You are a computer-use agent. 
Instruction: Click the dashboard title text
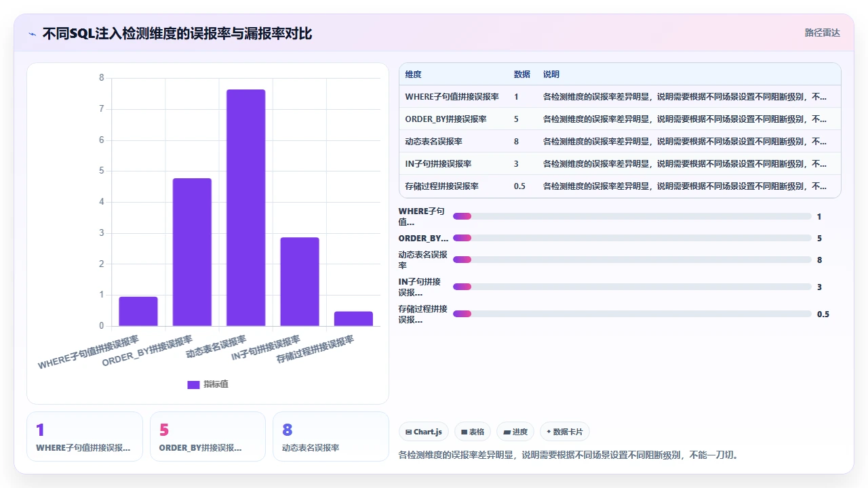coord(177,33)
